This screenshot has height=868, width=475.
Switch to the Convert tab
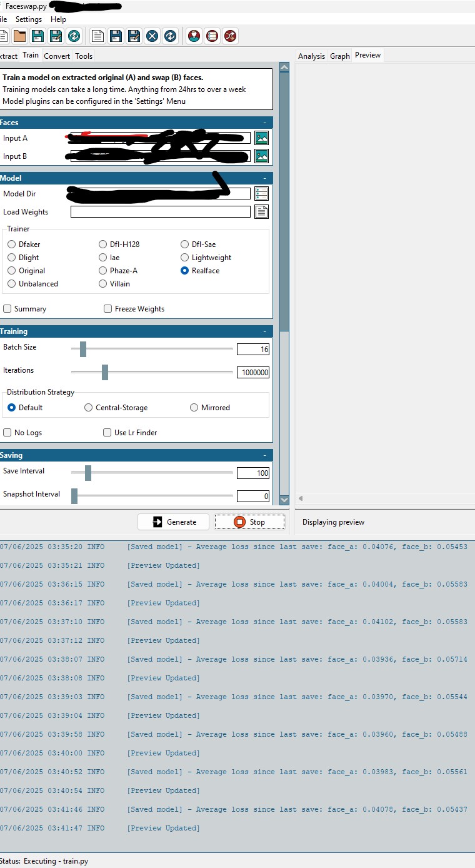pyautogui.click(x=57, y=56)
